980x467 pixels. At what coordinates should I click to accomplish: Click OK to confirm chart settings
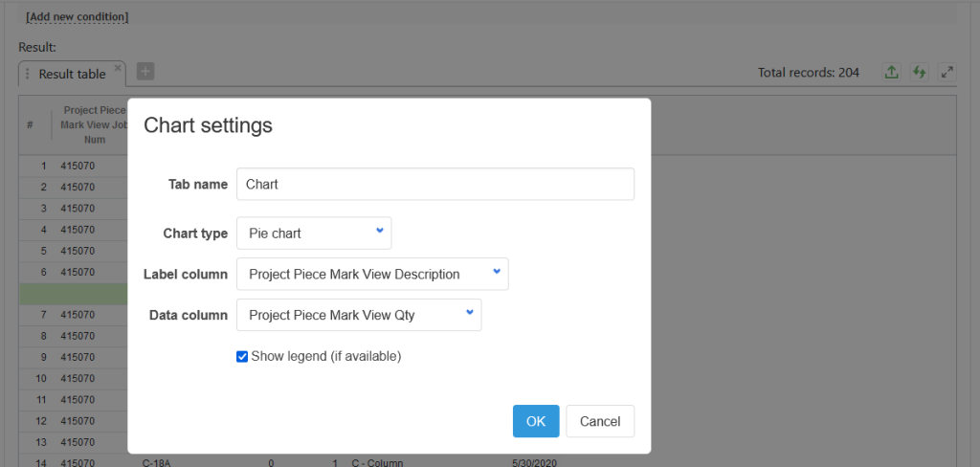[536, 421]
